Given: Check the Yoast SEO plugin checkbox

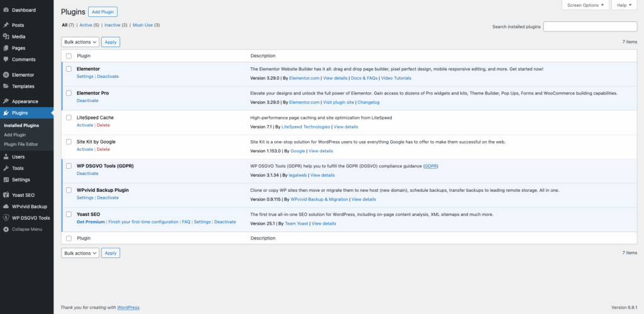Looking at the screenshot, I should [x=69, y=215].
